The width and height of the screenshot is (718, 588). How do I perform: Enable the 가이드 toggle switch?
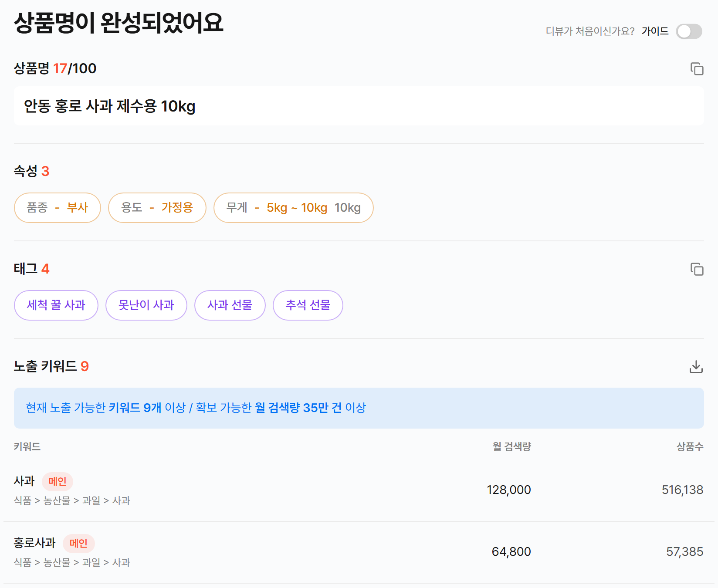pyautogui.click(x=689, y=31)
